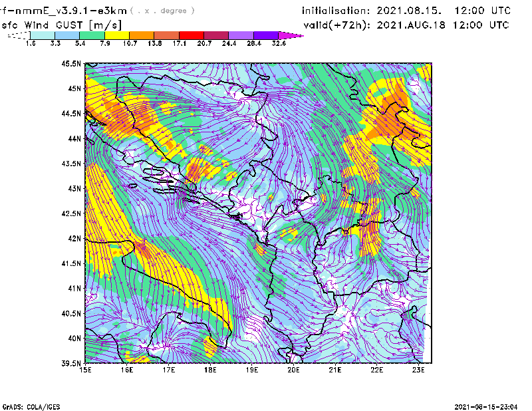Click the orange 10.7–13.8 legend swatch
Viewport: 532px width, 411px height.
pyautogui.click(x=142, y=35)
